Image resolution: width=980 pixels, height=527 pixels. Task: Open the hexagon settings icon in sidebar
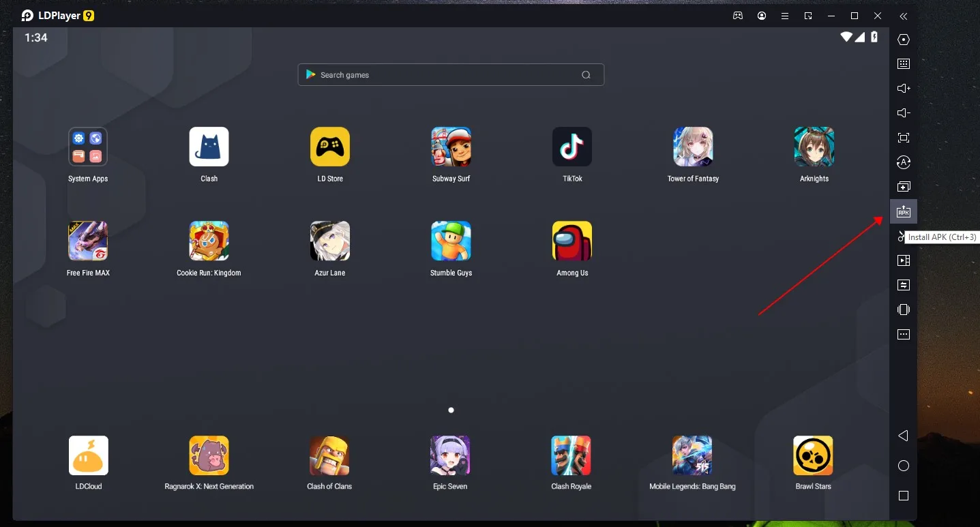tap(904, 40)
